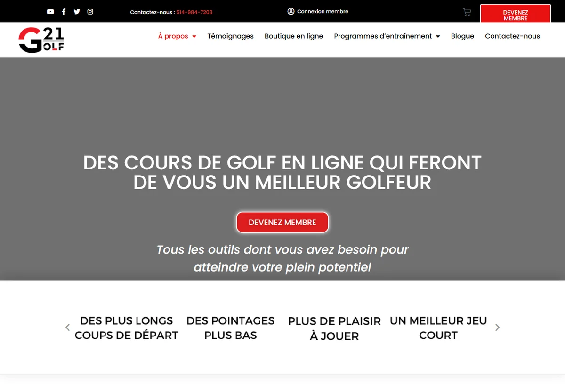
Task: Open Programmes d'entraînement menu item
Action: (x=383, y=36)
